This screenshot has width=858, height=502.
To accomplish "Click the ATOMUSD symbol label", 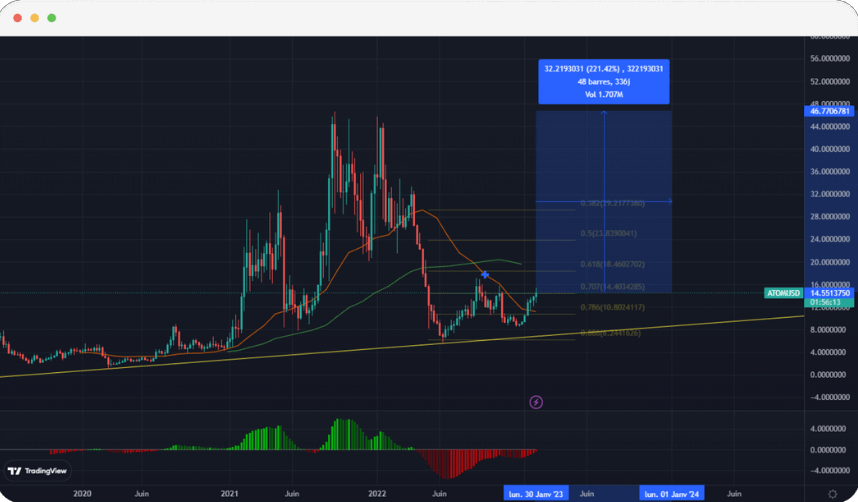I will coord(782,292).
